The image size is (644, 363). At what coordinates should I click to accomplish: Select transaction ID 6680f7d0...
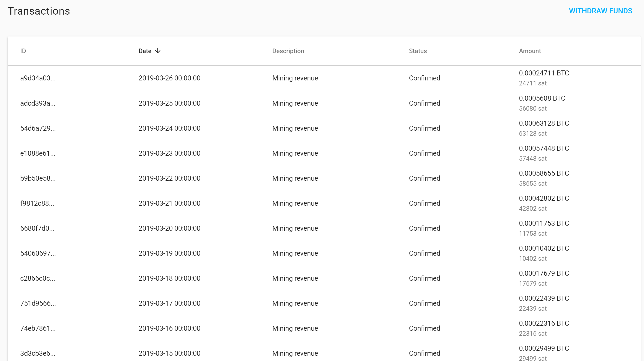point(37,228)
